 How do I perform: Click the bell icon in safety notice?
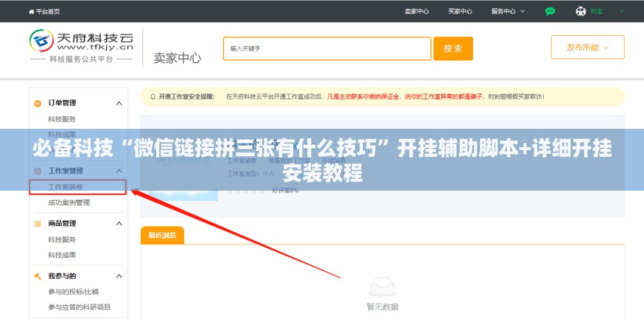tap(153, 97)
